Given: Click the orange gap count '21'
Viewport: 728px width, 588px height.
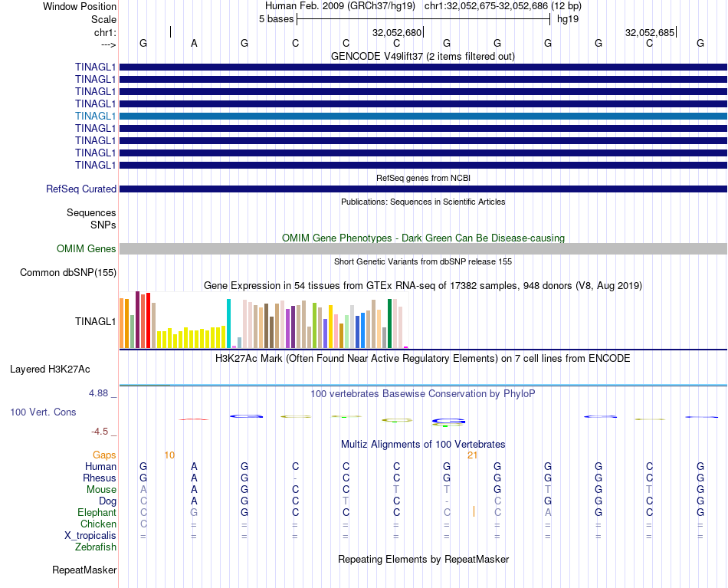Looking at the screenshot, I should point(472,455).
